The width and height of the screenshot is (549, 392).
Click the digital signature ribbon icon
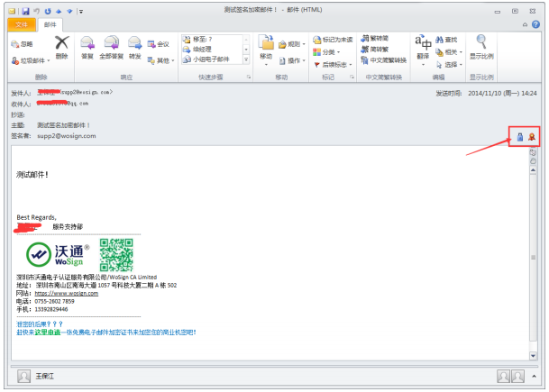[x=532, y=136]
